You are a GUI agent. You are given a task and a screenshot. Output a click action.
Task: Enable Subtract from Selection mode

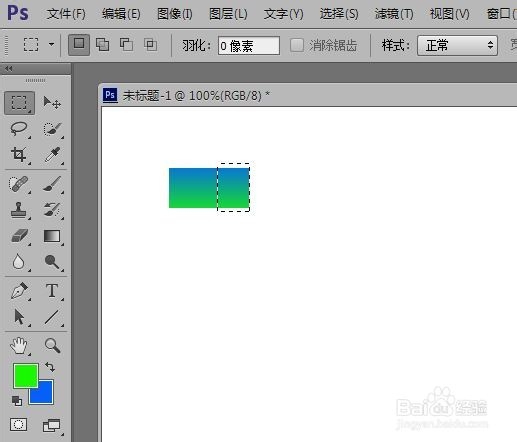[126, 44]
